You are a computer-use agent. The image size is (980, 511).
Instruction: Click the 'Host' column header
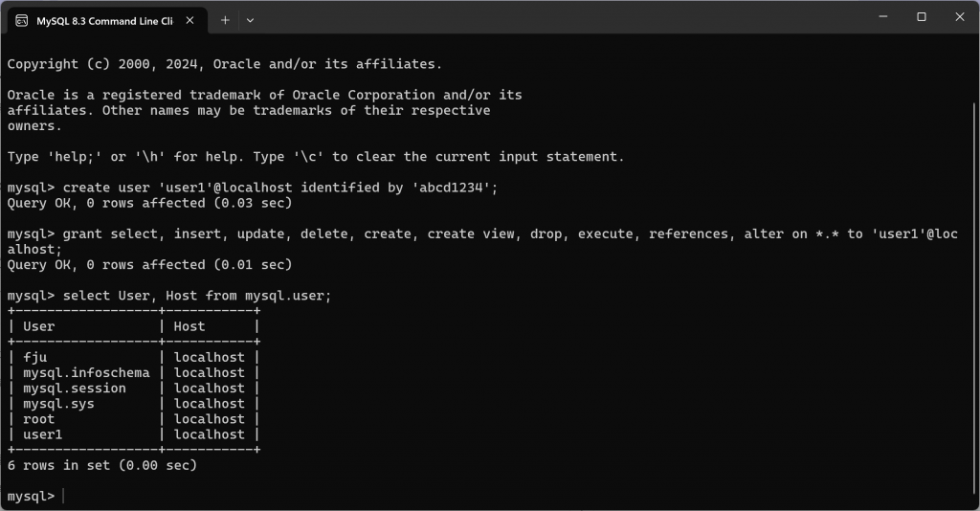tap(189, 326)
